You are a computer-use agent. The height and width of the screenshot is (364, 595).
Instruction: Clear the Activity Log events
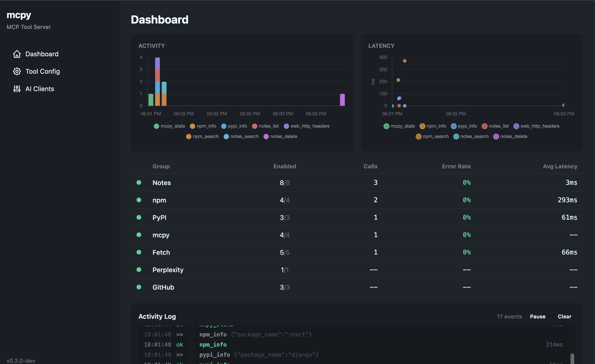coord(564,316)
